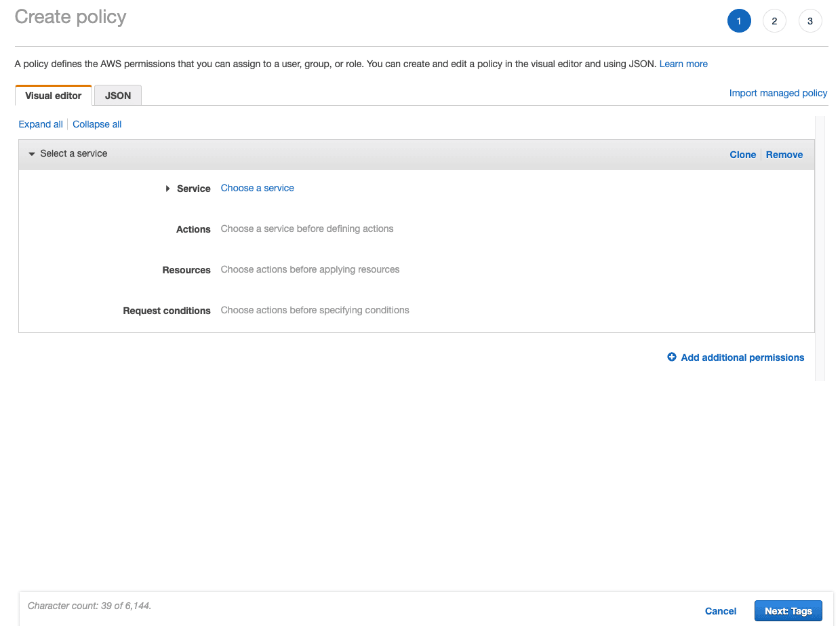Add additional permissions to the policy
This screenshot has width=840, height=626.
tap(742, 357)
